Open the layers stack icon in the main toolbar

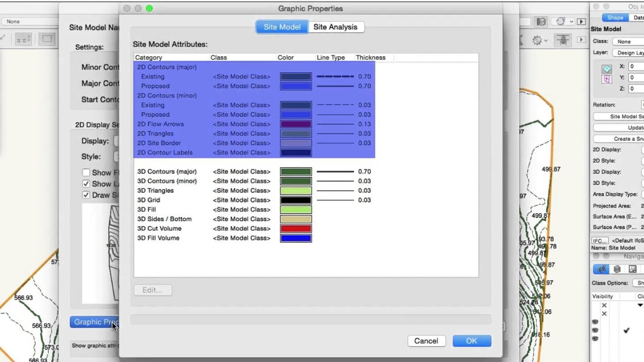click(541, 22)
